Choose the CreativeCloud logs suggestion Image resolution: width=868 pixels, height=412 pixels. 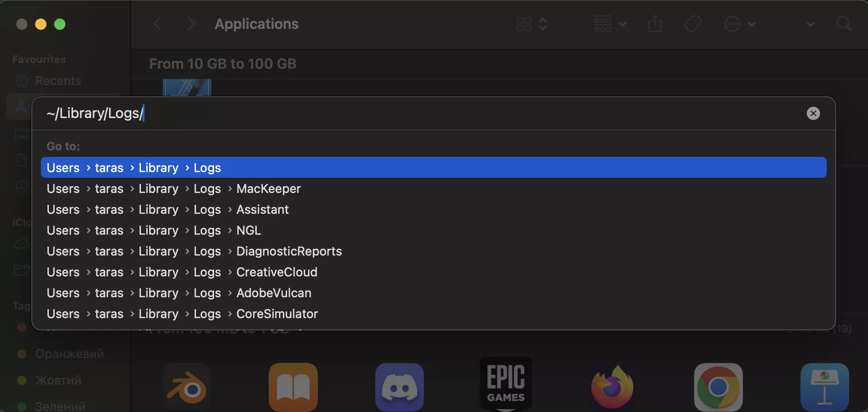tap(276, 272)
